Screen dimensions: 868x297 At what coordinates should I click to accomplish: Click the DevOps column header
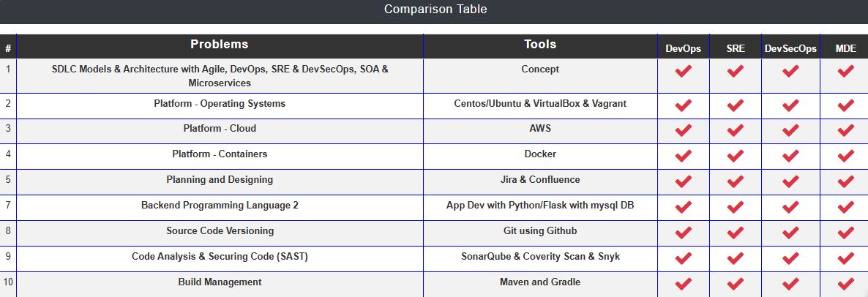click(683, 49)
